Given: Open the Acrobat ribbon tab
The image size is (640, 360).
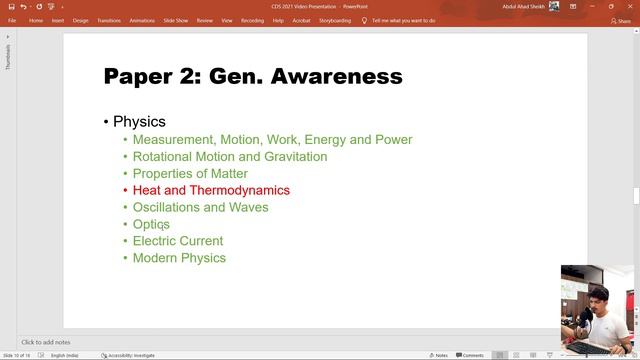Looking at the screenshot, I should 301,20.
